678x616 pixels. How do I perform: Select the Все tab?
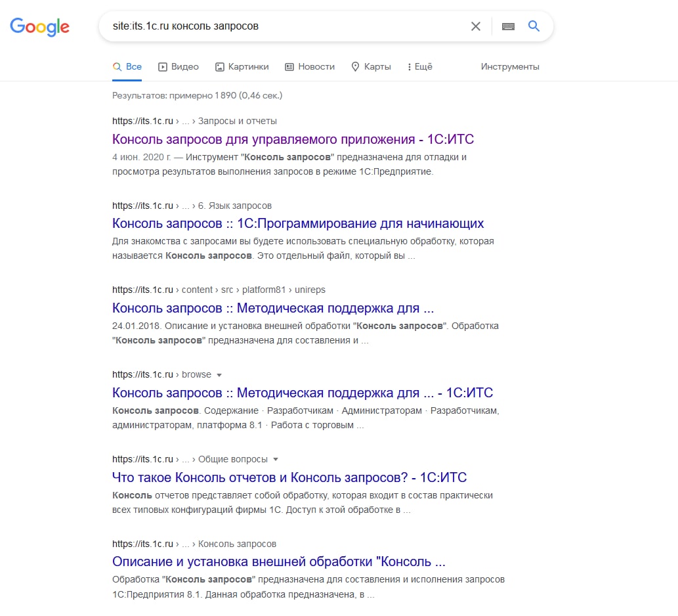click(x=127, y=66)
